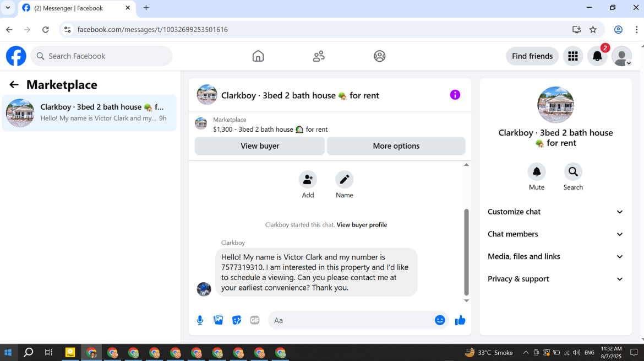The image size is (644, 361).
Task: Open a new browser tab
Action: 146,8
